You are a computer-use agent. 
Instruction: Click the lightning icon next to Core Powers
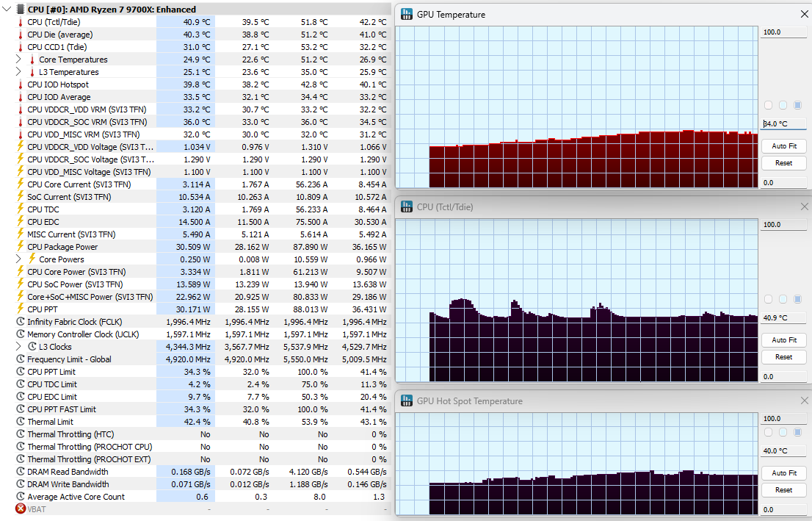[x=32, y=259]
